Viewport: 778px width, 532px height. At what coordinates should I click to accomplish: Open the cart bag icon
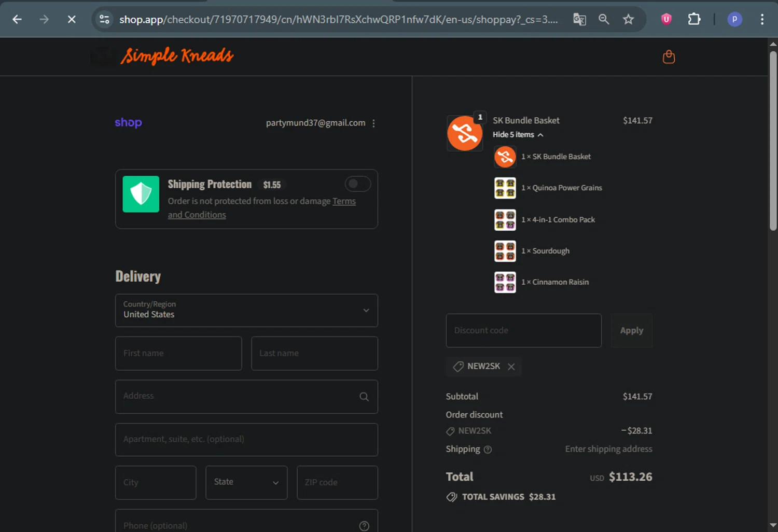(669, 57)
